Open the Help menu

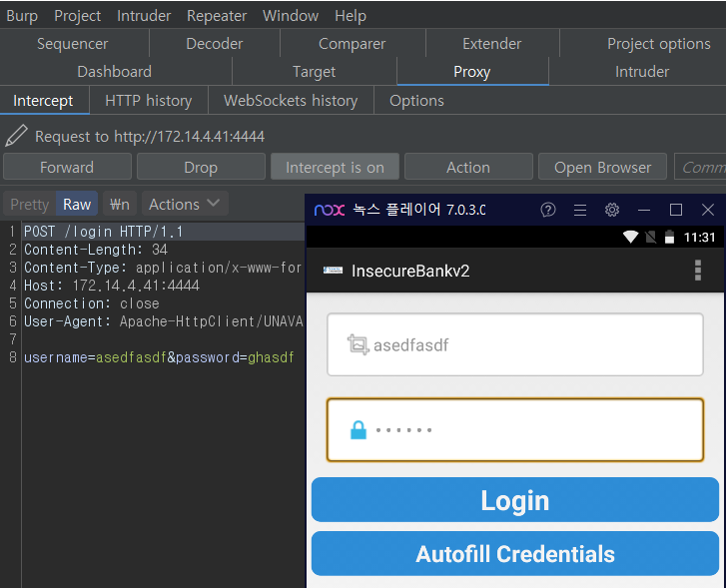(x=351, y=16)
